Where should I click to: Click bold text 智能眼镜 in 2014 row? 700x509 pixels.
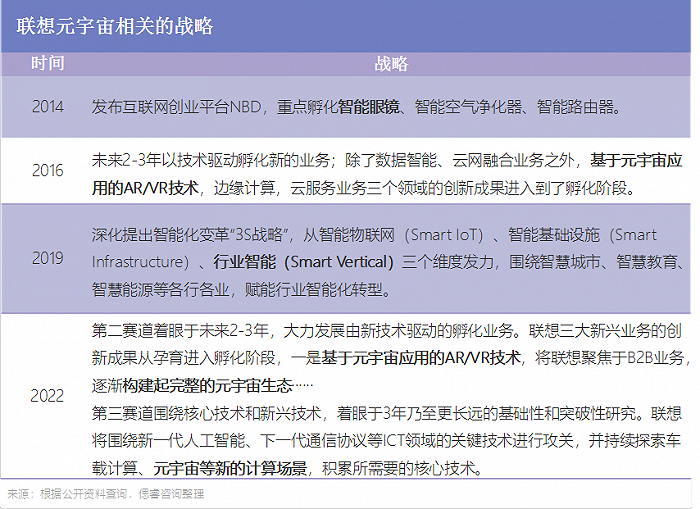click(369, 107)
